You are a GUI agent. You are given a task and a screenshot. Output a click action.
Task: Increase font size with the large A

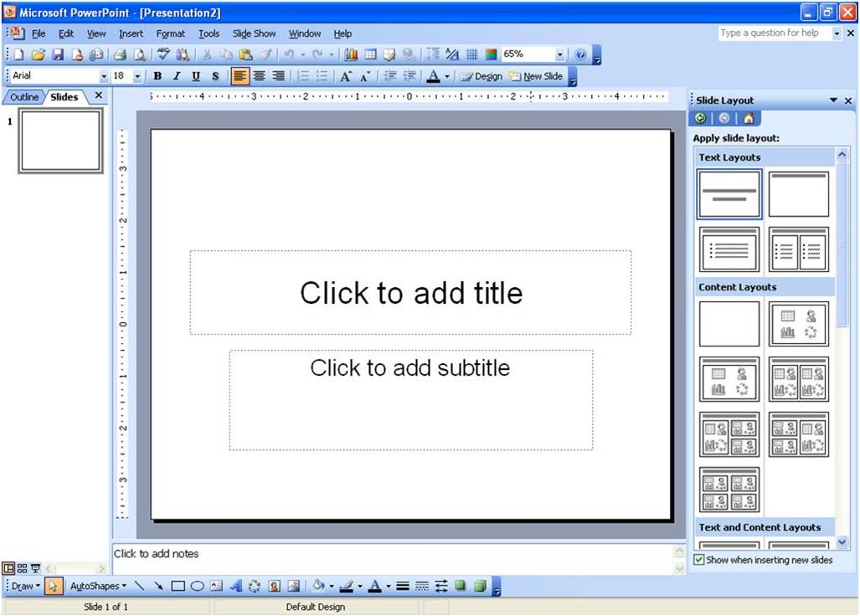346,76
